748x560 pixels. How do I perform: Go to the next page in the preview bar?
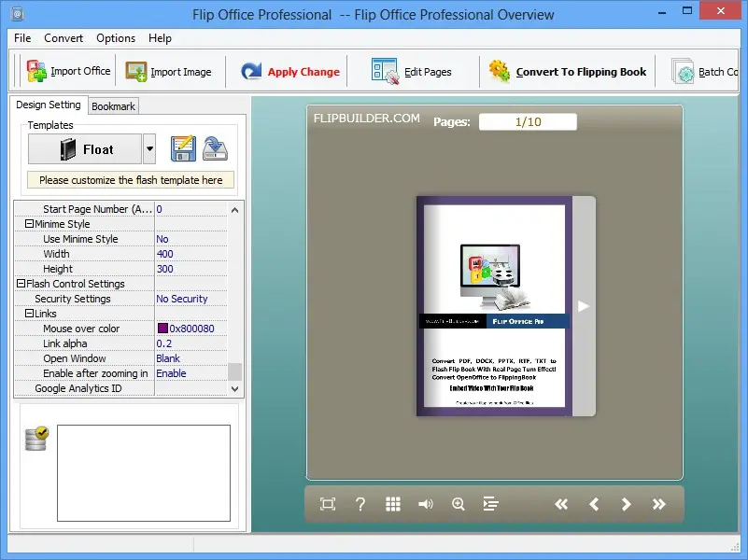point(627,504)
